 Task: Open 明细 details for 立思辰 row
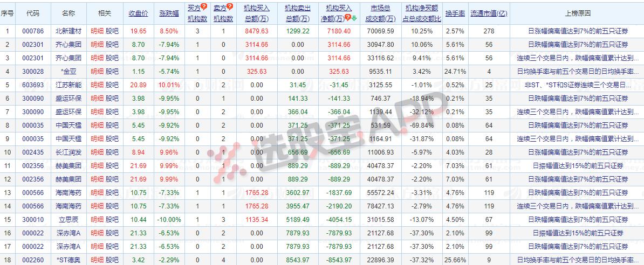point(97,219)
